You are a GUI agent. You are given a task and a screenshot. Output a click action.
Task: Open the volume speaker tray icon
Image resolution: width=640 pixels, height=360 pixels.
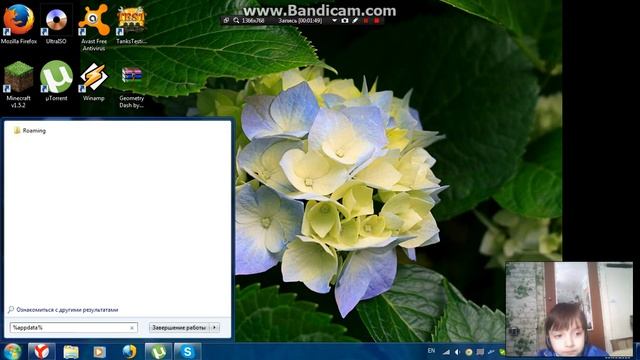click(x=458, y=352)
